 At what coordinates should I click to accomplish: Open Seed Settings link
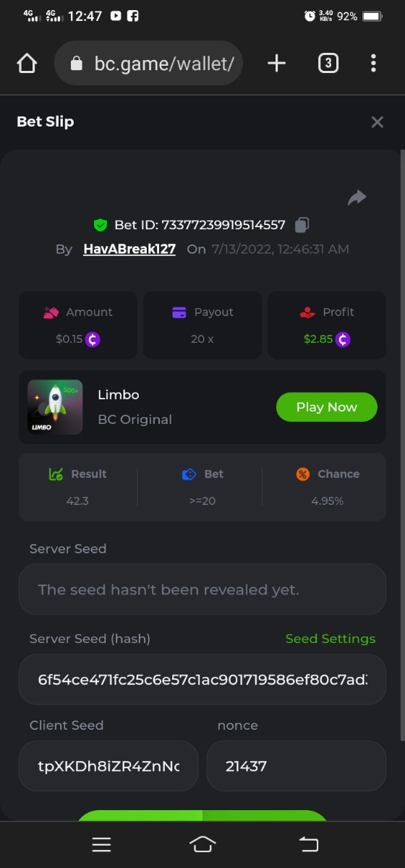tap(331, 639)
